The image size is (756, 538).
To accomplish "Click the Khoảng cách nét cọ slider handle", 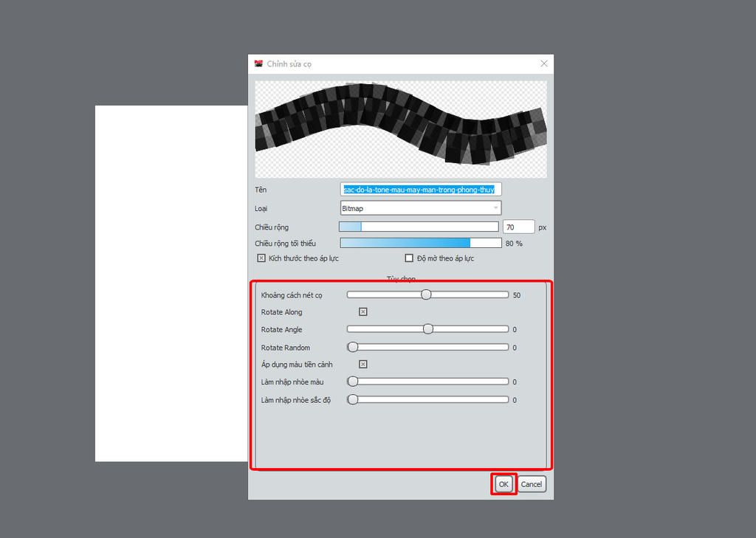I will [x=426, y=294].
